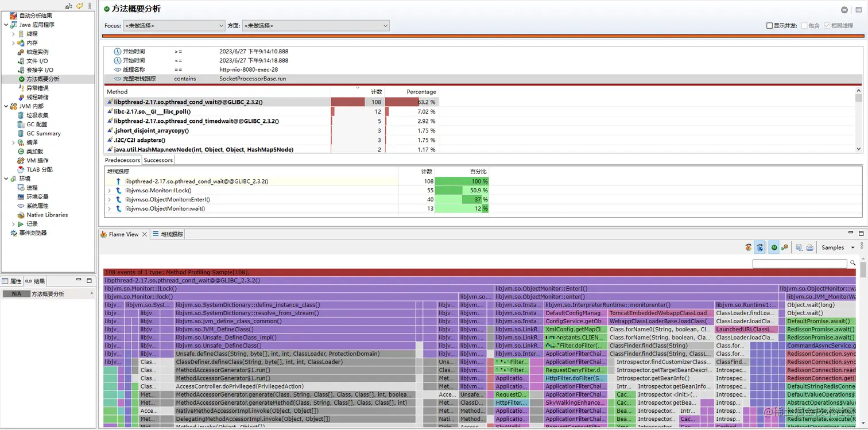Click the save image icon in Flame View toolbar
Image resolution: width=868 pixels, height=430 pixels.
pyautogui.click(x=799, y=247)
